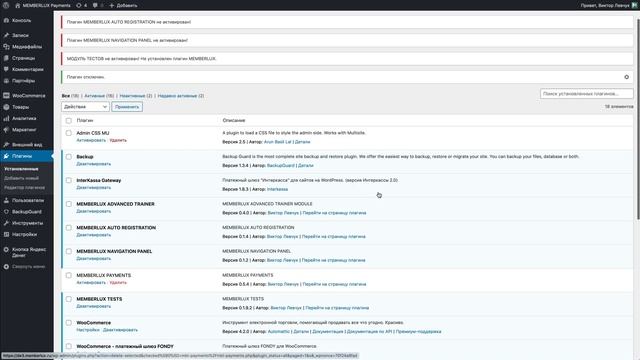Focus the plugin search field
640x360 pixels.
pyautogui.click(x=587, y=94)
